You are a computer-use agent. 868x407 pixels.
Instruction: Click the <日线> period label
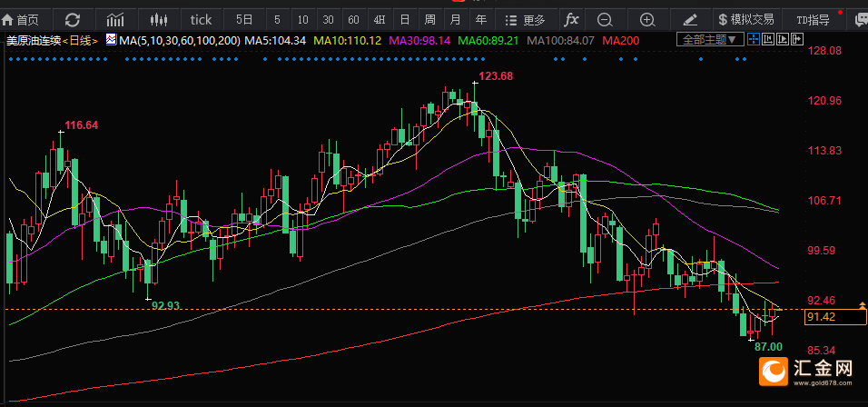[x=82, y=40]
